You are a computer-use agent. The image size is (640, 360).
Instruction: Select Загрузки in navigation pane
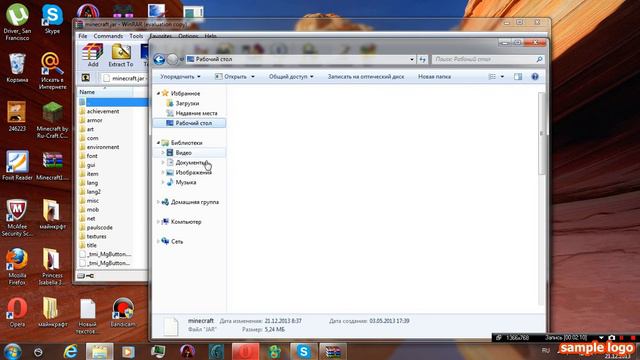click(x=187, y=103)
